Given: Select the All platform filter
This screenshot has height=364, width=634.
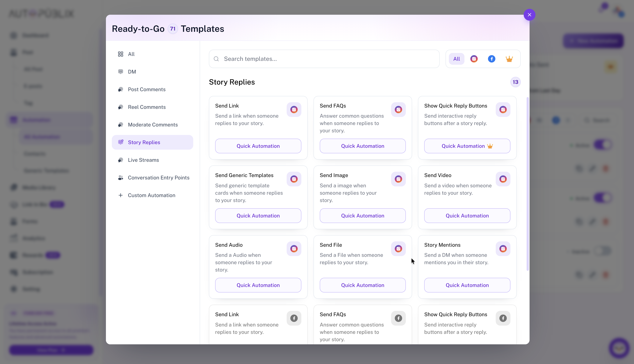Looking at the screenshot, I should [x=456, y=59].
